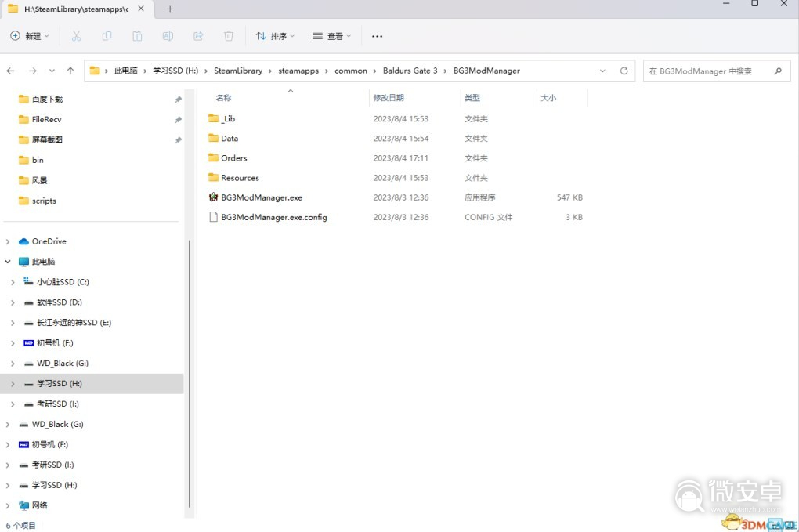Add a new tab with plus button
Screen dimensions: 799x532
(170, 9)
